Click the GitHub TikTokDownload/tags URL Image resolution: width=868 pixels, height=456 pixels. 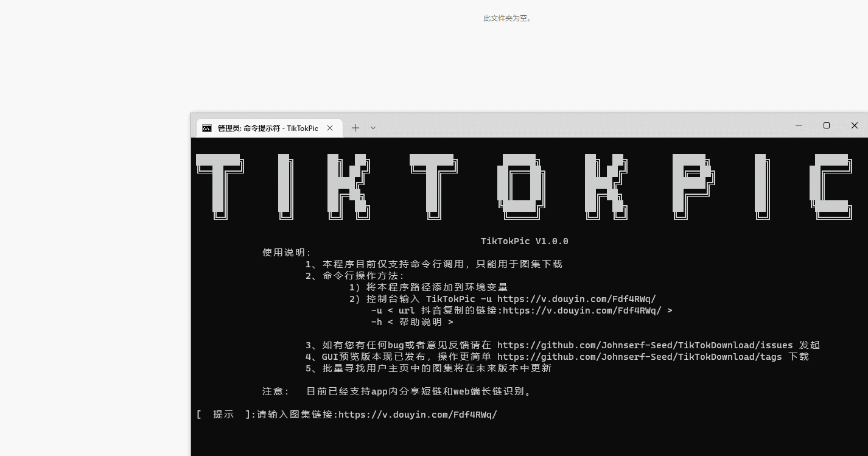[x=640, y=357]
